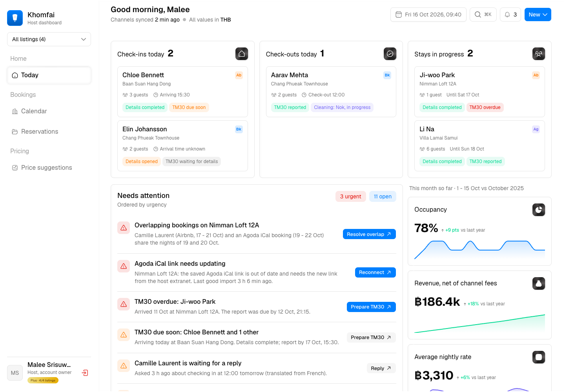This screenshot has width=565, height=392.
Task: Click the Plus 4/4 listings badge
Action: click(43, 380)
